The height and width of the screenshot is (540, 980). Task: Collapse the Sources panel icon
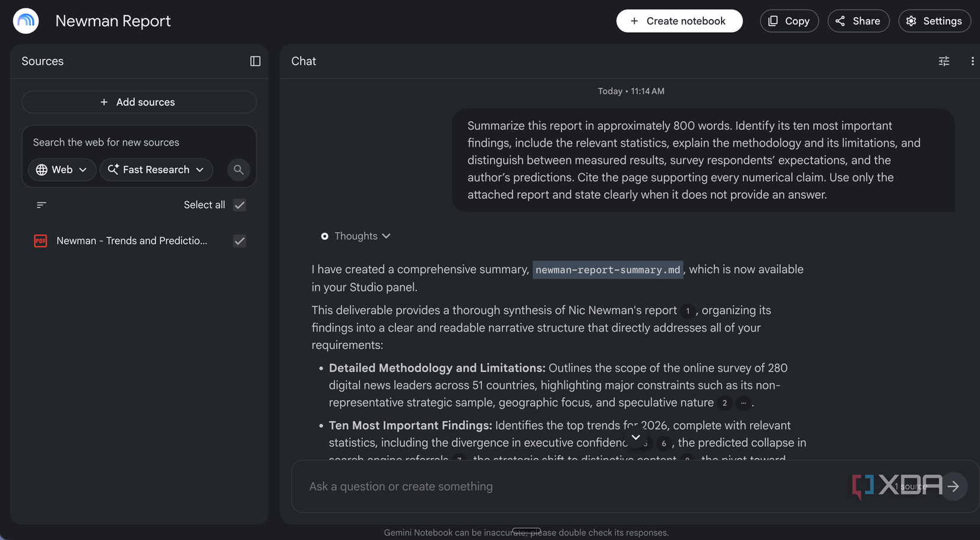click(255, 61)
